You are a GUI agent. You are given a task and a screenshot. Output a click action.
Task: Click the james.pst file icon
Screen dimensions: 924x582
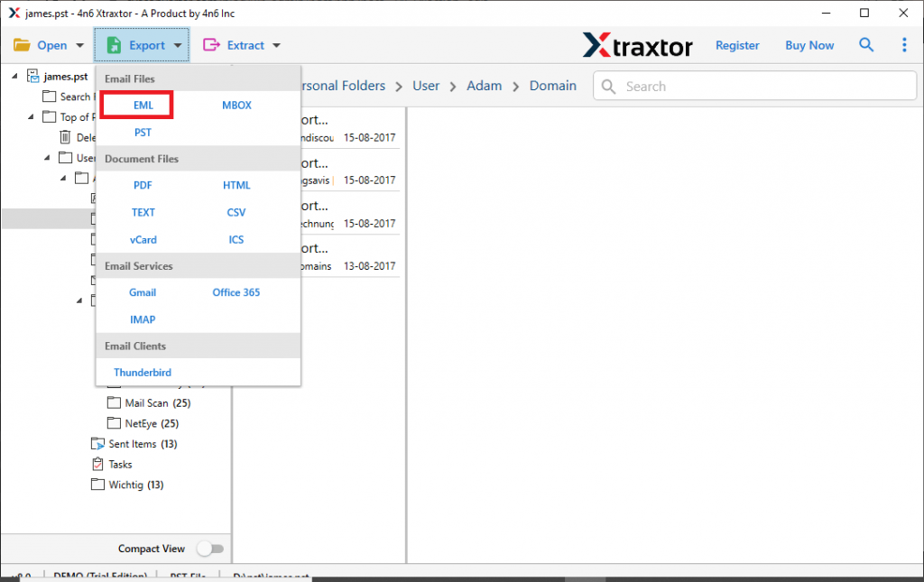(x=33, y=77)
